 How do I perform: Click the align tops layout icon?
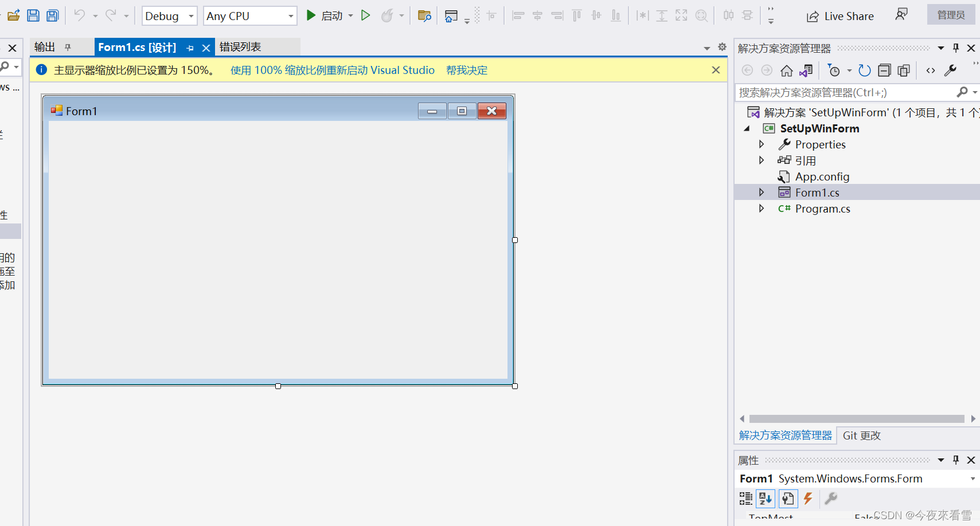[x=577, y=15]
